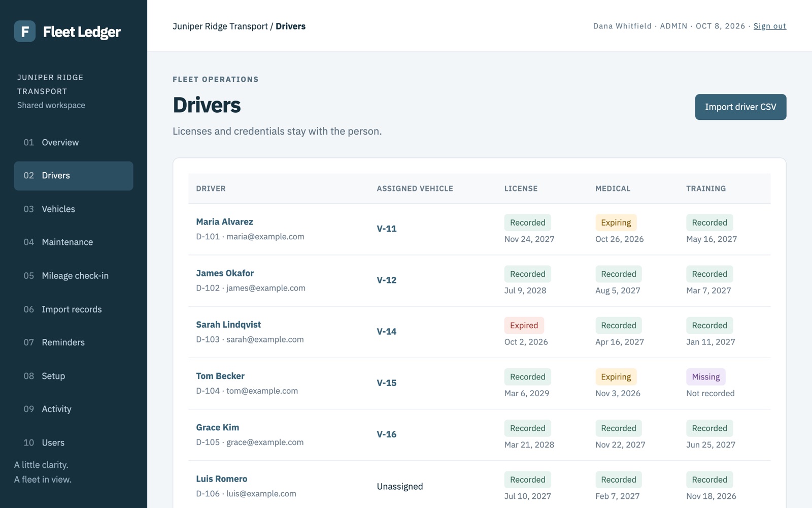Open Sarah Lindqvist driver profile
Screen dimensions: 812x508
tap(228, 325)
